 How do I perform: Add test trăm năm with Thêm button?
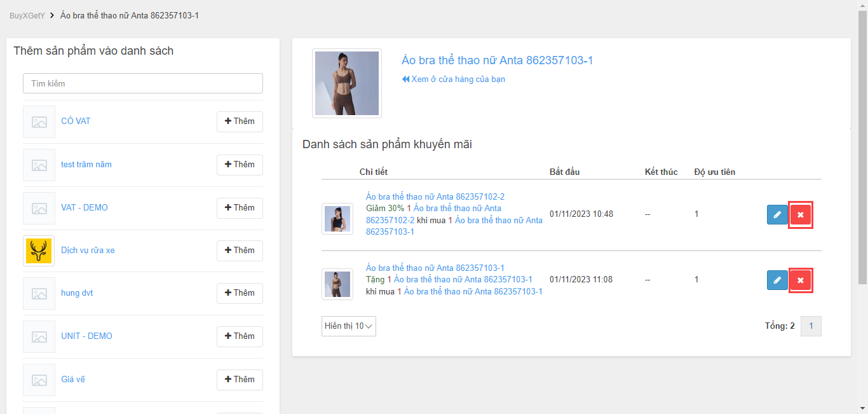coord(240,165)
